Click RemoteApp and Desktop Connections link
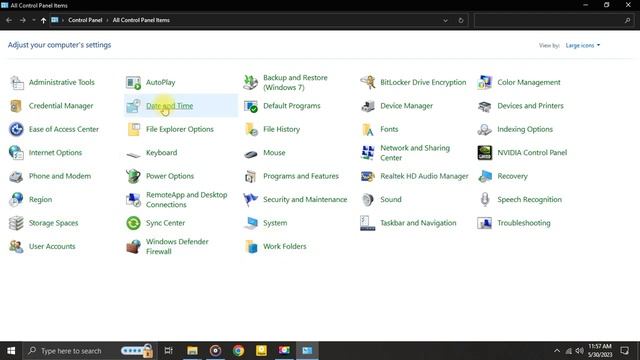 (187, 200)
